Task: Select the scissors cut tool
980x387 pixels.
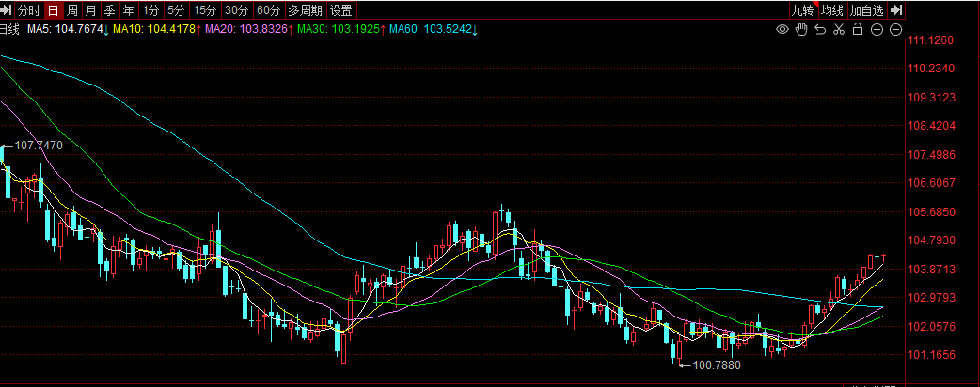Action: pyautogui.click(x=839, y=30)
